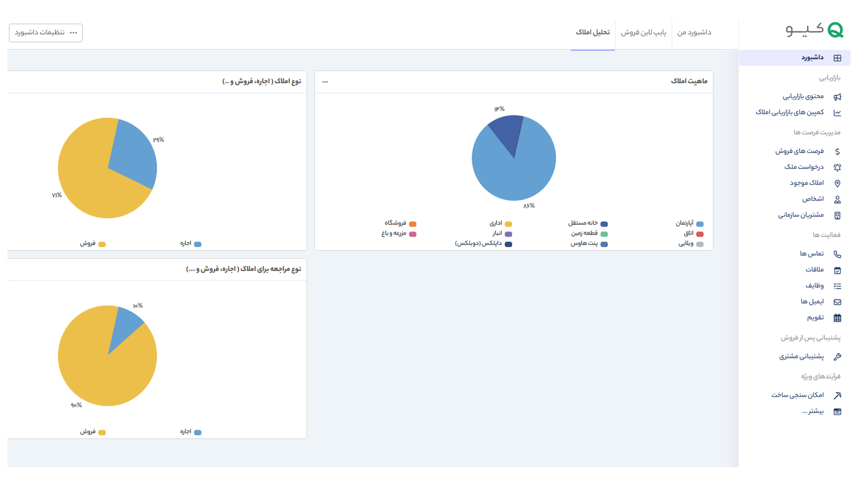Click the marketing content megaphone icon
Image resolution: width=868 pixels, height=479 pixels.
click(837, 97)
